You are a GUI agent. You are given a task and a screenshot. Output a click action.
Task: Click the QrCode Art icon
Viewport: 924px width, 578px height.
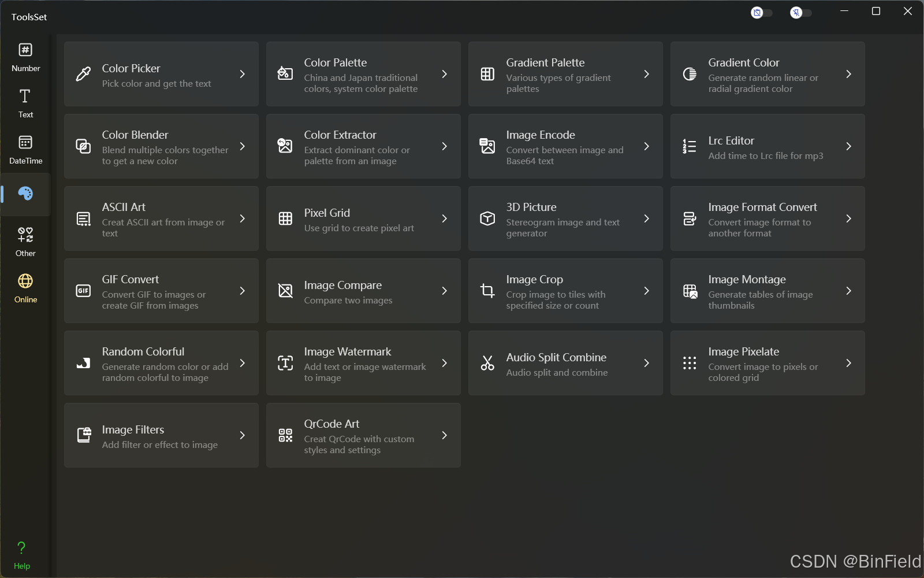coord(285,435)
